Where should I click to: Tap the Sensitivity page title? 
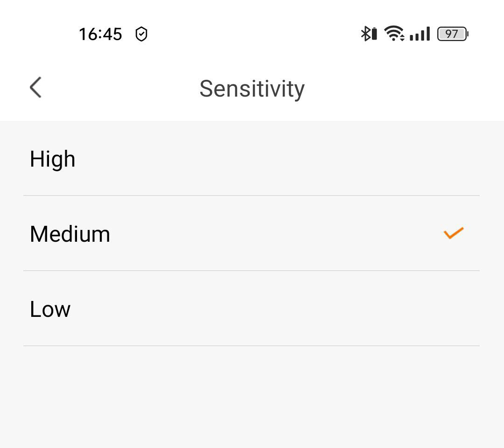[252, 88]
